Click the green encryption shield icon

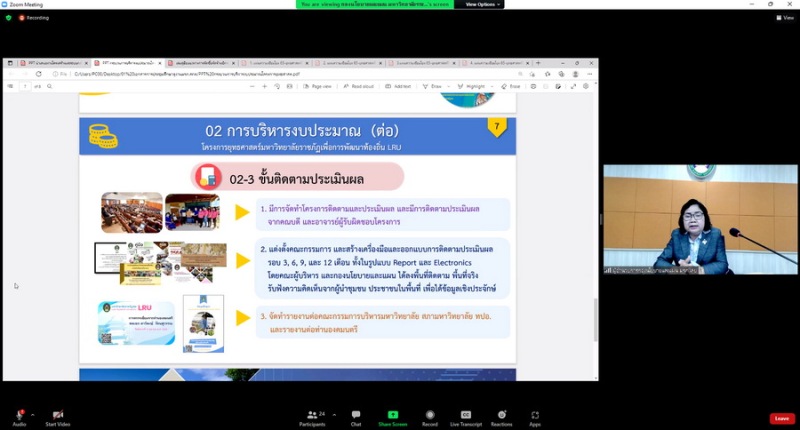8,17
